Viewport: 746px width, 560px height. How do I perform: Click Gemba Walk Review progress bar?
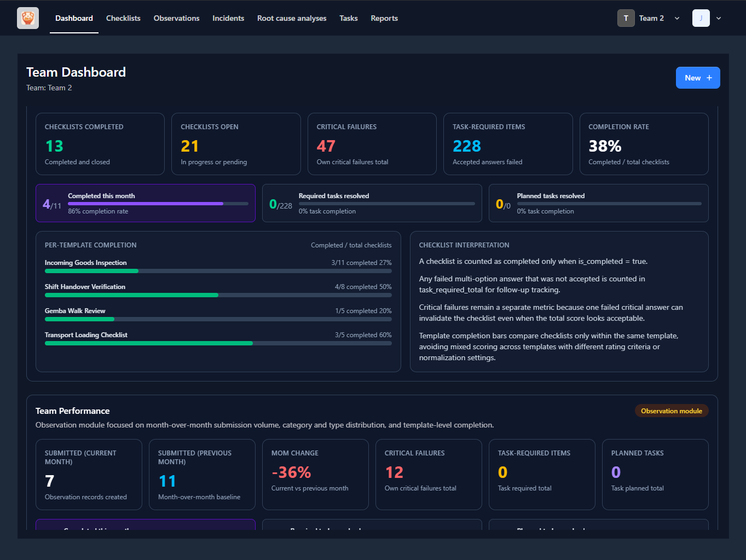click(x=218, y=319)
